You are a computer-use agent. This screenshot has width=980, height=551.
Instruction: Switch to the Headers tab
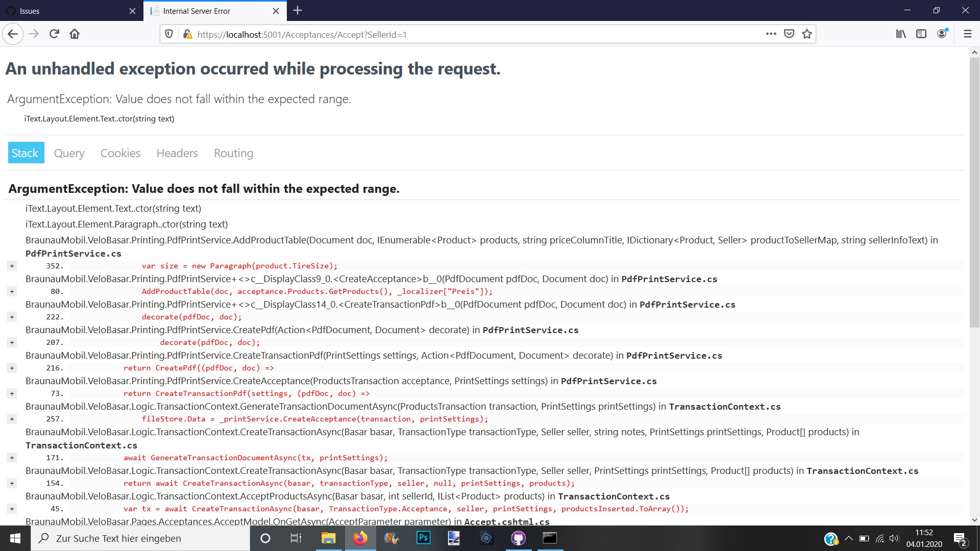click(177, 153)
